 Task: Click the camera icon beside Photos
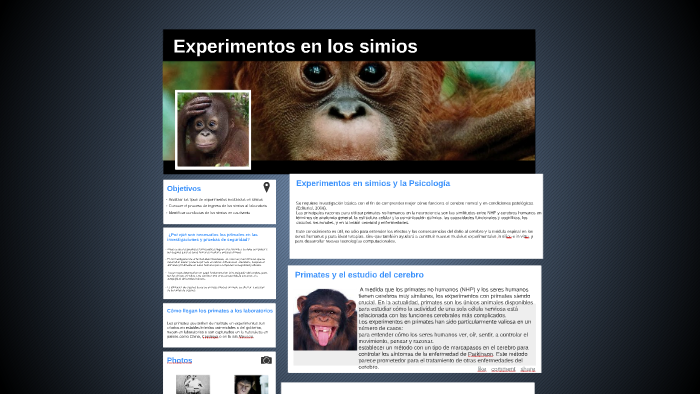267,360
